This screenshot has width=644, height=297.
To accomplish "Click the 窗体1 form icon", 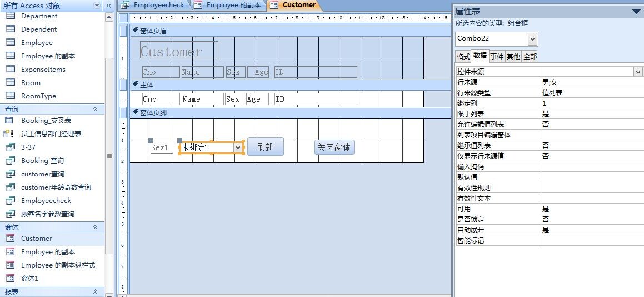I will [10, 279].
